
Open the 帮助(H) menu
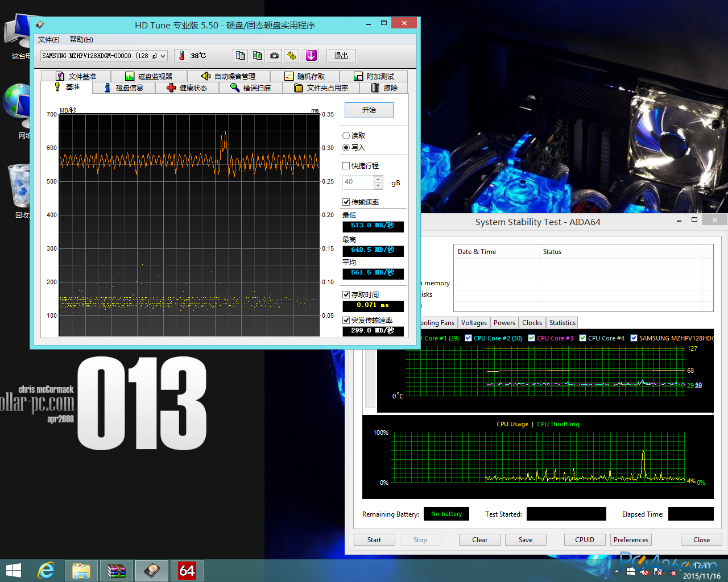(x=81, y=39)
